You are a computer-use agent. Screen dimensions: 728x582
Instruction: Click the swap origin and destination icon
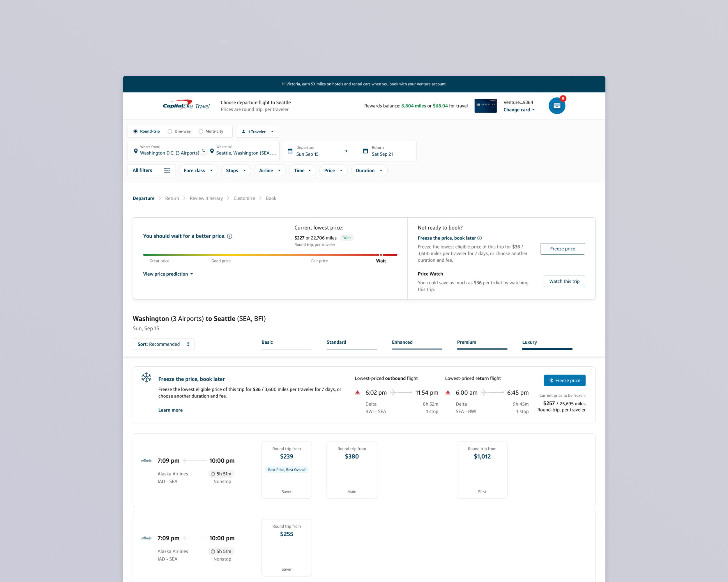(x=203, y=151)
